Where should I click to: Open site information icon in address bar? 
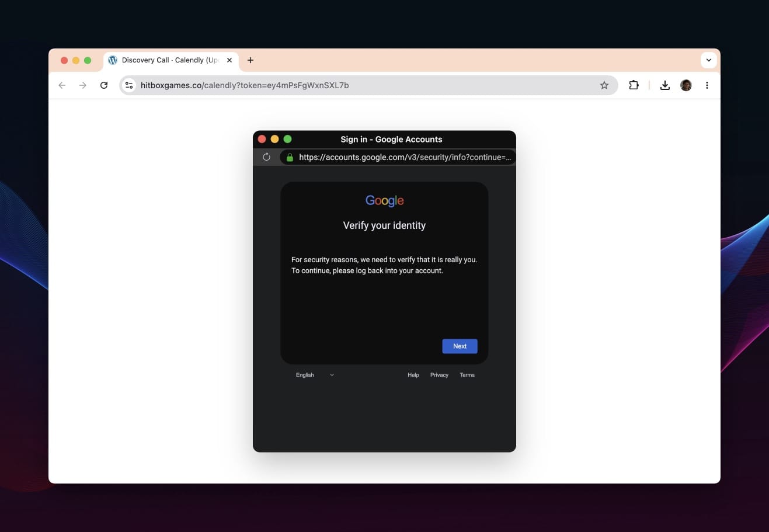(x=129, y=85)
